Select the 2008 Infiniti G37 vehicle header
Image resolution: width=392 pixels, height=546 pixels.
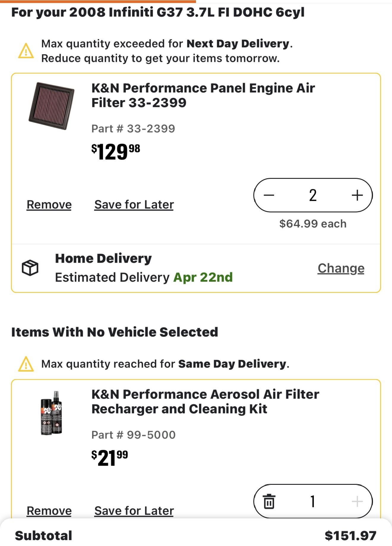157,12
